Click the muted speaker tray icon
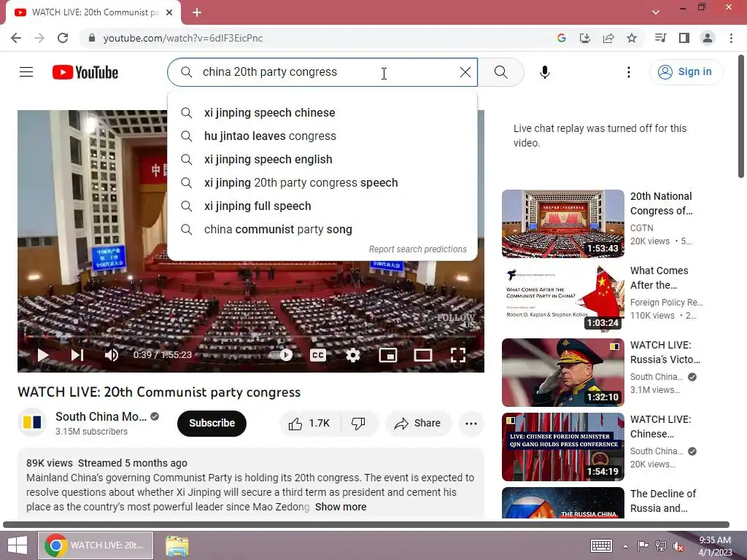This screenshot has width=747, height=560. click(x=678, y=546)
